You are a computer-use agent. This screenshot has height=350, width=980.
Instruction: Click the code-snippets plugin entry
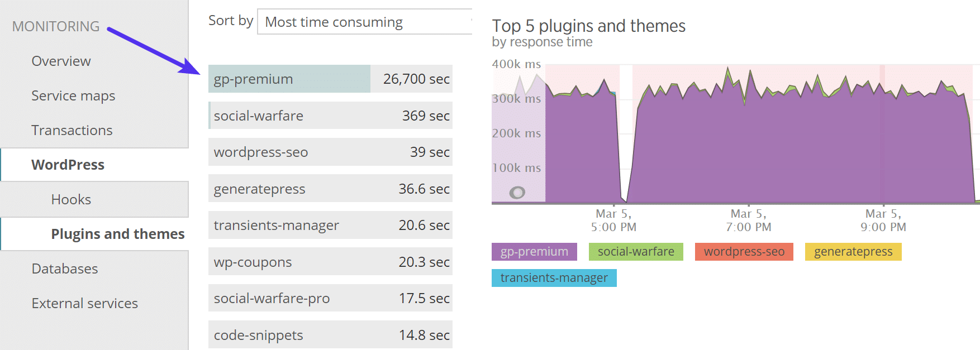tap(330, 335)
